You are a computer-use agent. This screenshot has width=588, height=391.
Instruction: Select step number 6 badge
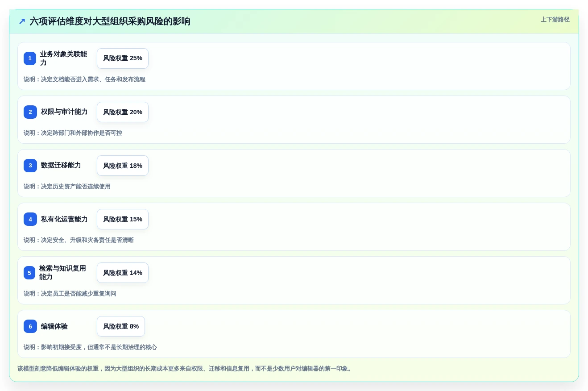pyautogui.click(x=30, y=326)
